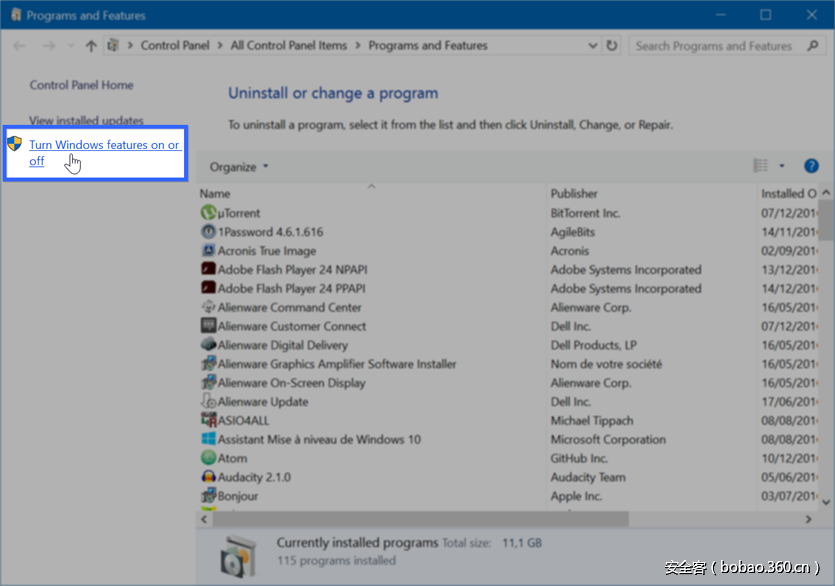
Task: Click the scroll right arrow
Action: pos(808,519)
